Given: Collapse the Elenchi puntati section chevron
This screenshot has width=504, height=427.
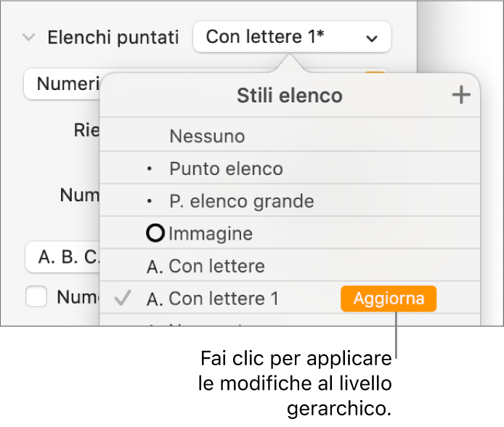Looking at the screenshot, I should 28,38.
